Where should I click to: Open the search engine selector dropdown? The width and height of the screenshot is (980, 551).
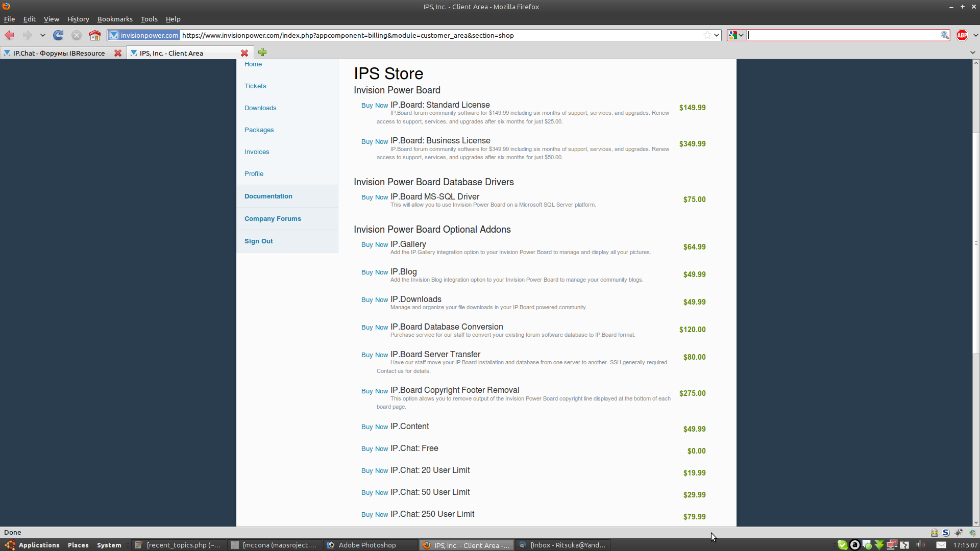pyautogui.click(x=737, y=35)
